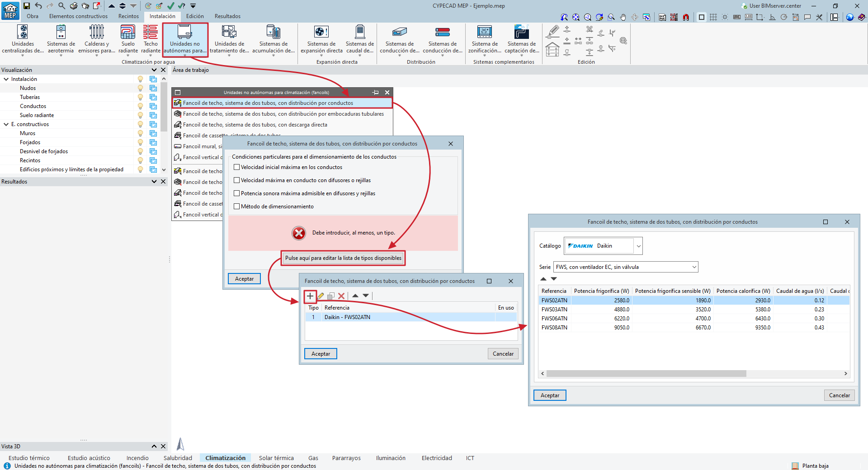This screenshot has width=868, height=470.
Task: Move selected type down in types list
Action: click(366, 296)
